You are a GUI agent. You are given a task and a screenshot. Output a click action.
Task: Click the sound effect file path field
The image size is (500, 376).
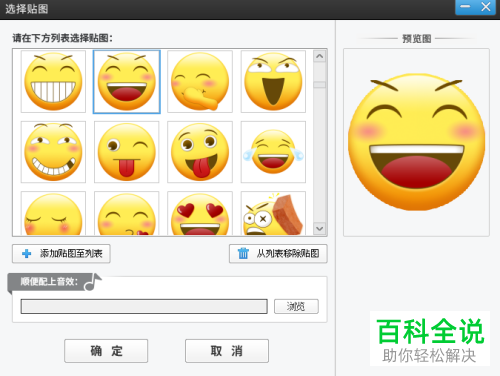click(144, 306)
